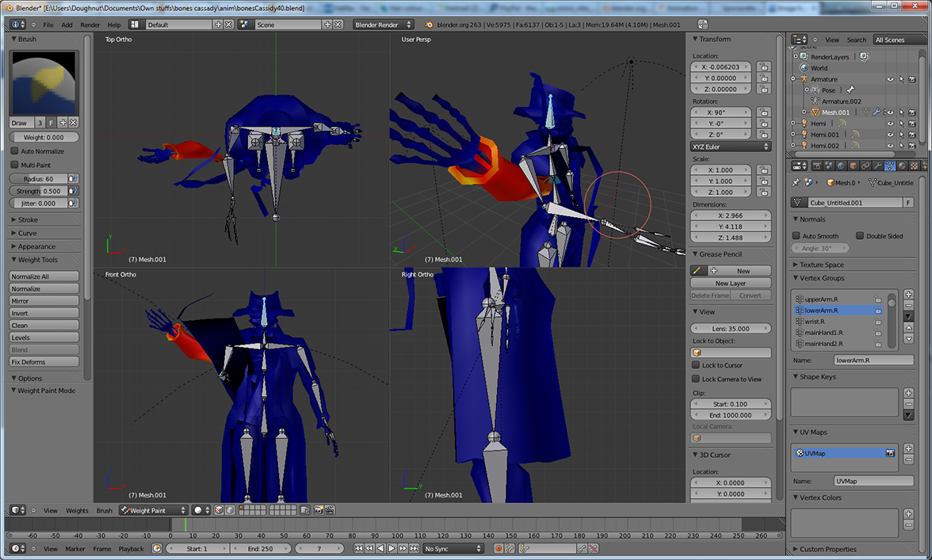This screenshot has height=560, width=932.
Task: Click the Clean weight tool button
Action: [44, 326]
